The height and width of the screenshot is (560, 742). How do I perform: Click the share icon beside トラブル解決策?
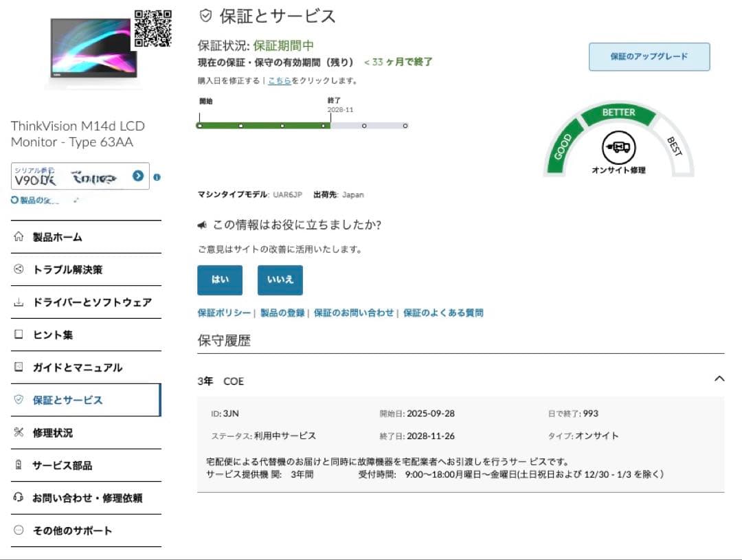[x=19, y=269]
